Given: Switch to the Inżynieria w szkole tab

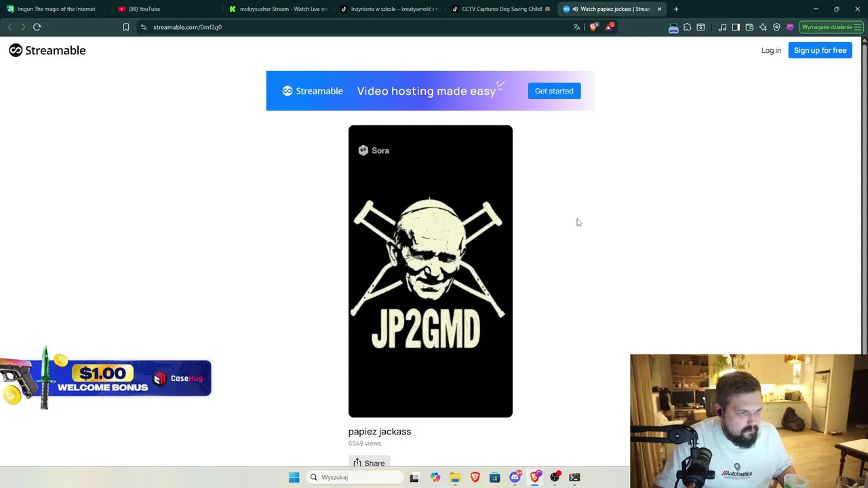Looking at the screenshot, I should pyautogui.click(x=389, y=9).
